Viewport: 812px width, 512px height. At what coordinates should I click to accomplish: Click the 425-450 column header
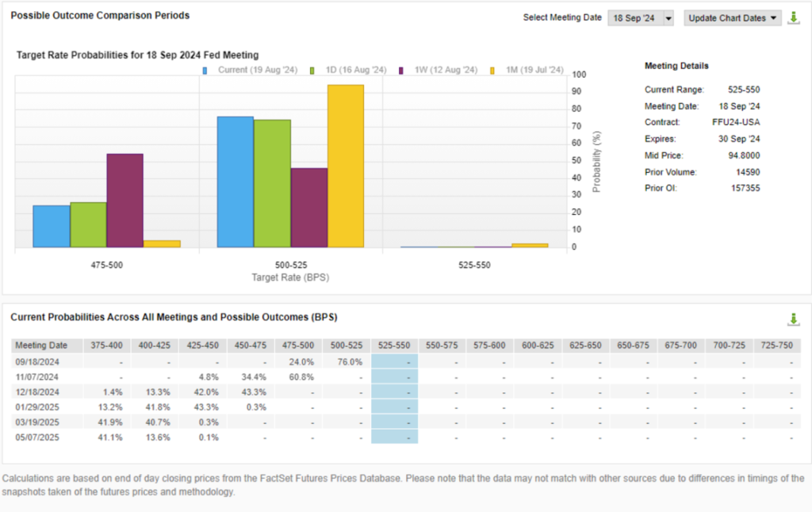[202, 346]
